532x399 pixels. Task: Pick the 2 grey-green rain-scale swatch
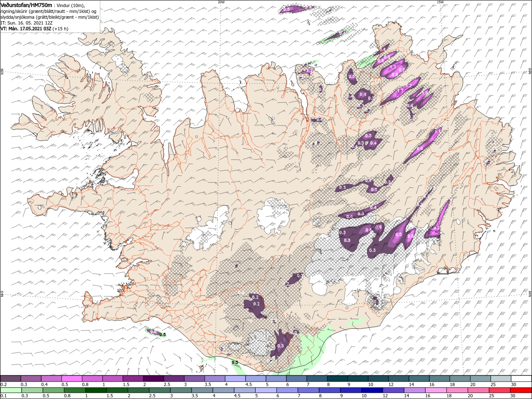[x=139, y=390]
